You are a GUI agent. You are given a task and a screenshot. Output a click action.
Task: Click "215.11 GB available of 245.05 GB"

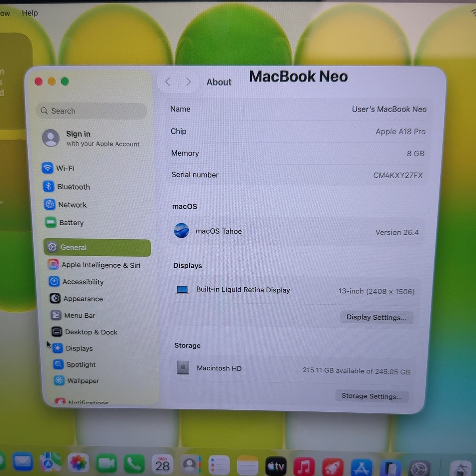tap(356, 371)
